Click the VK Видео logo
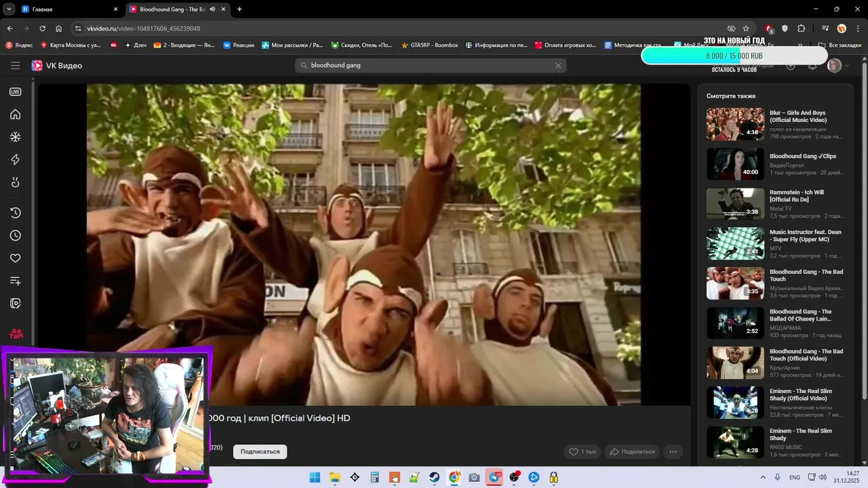Viewport: 868px width, 488px height. pos(57,66)
